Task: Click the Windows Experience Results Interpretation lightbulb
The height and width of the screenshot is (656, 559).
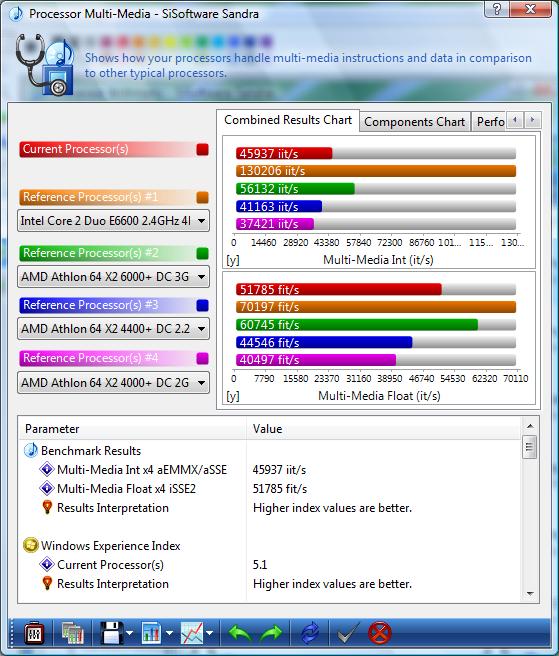Action: coord(47,583)
